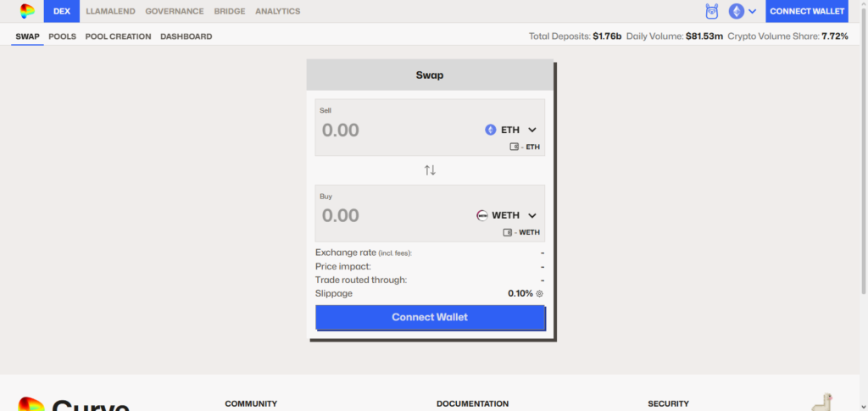Click the Curve logo in header

coord(28,11)
